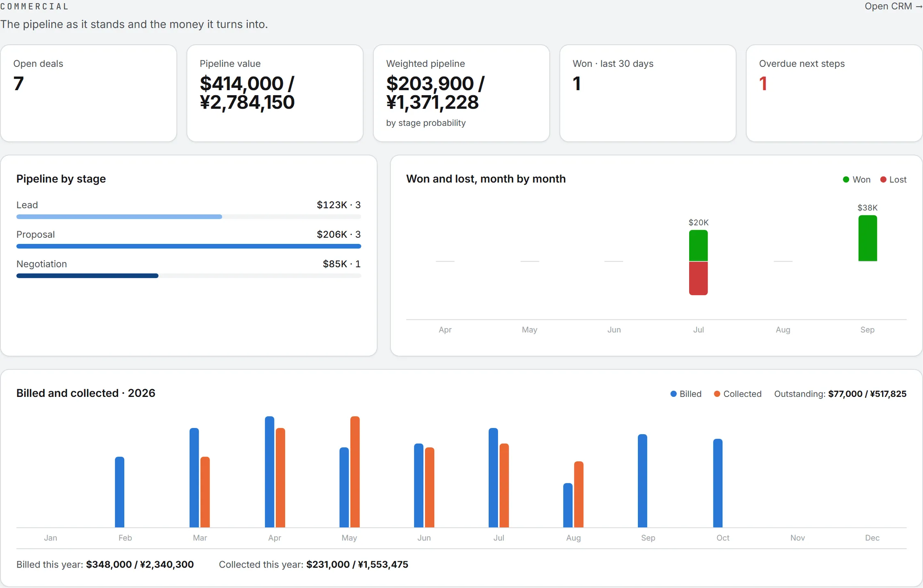Select Collected this year $231,000 total
The width and height of the screenshot is (923, 588).
pos(313,565)
